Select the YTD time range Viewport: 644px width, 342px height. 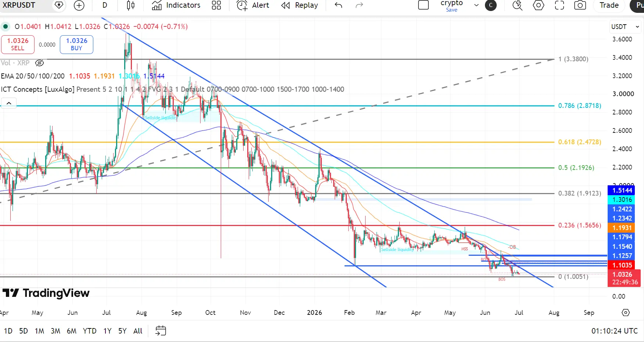pyautogui.click(x=90, y=331)
